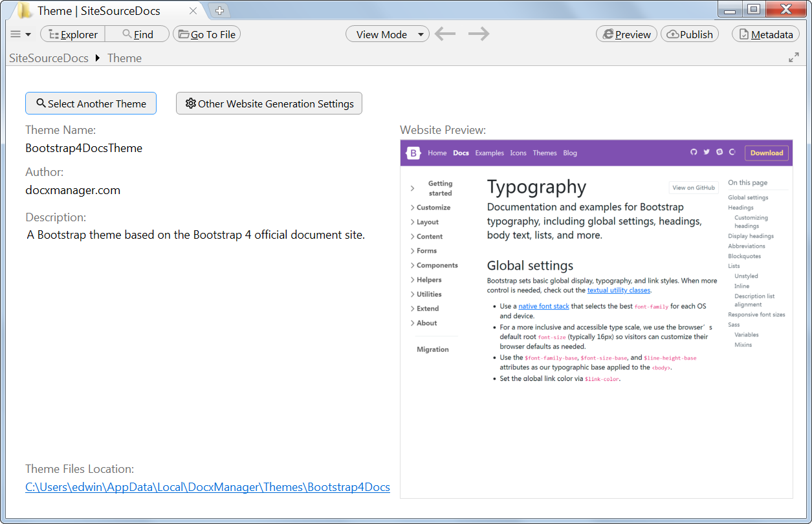Expand Content chevron in preview sidebar
This screenshot has width=812, height=524.
tap(413, 237)
